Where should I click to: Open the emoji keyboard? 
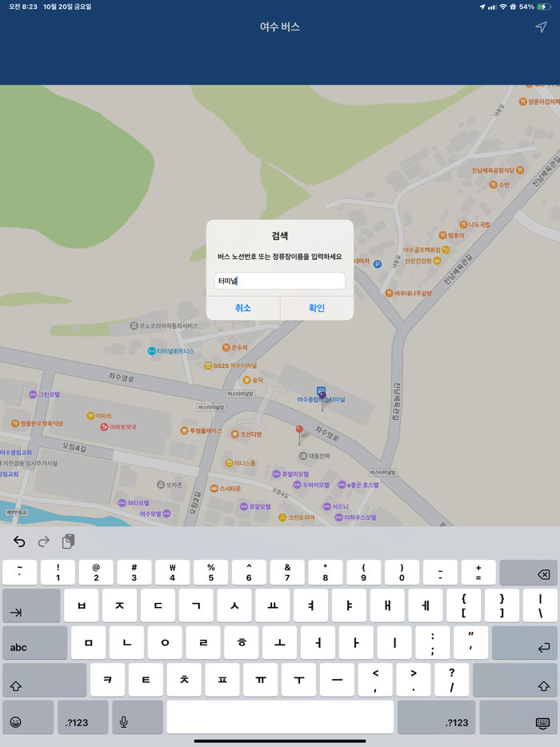(x=28, y=717)
